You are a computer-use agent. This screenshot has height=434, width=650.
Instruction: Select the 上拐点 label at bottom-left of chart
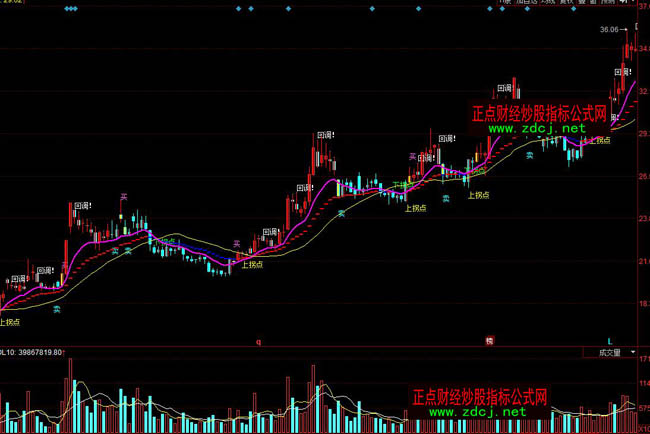9,322
